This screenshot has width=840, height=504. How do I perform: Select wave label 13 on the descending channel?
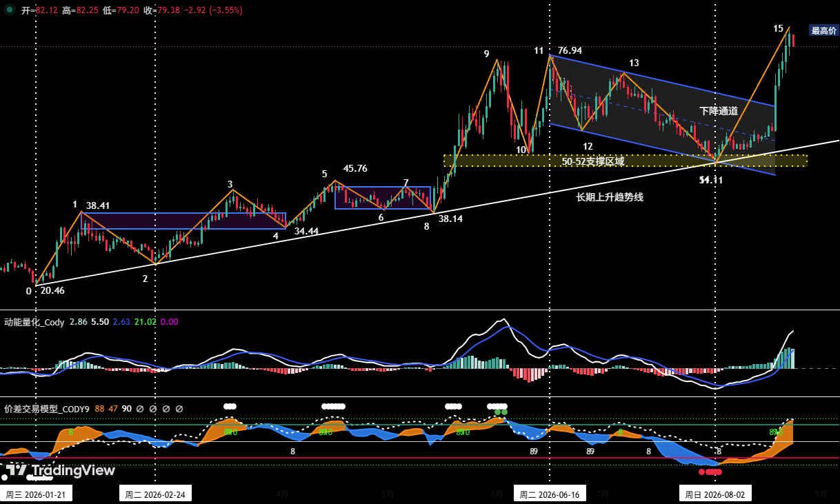[x=634, y=63]
